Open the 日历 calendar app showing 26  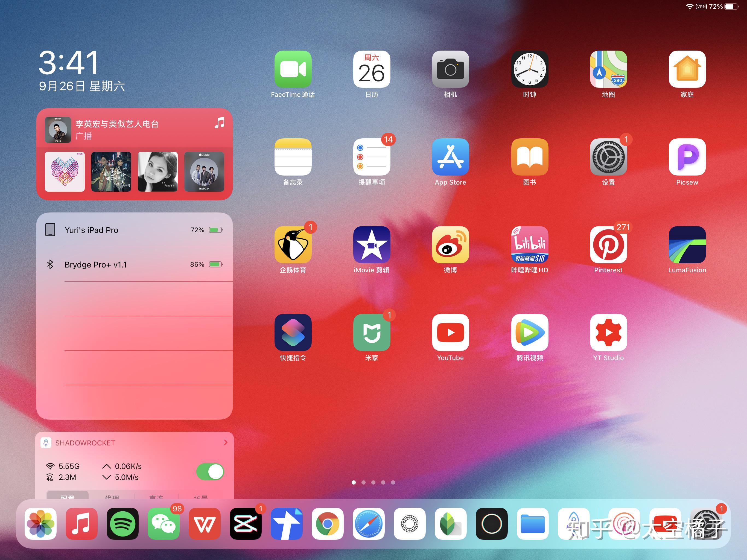click(372, 69)
